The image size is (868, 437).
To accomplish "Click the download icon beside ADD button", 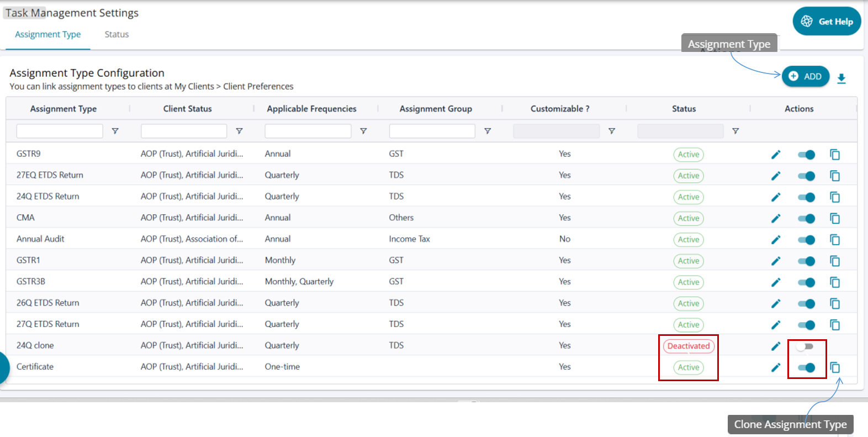I will pyautogui.click(x=841, y=78).
